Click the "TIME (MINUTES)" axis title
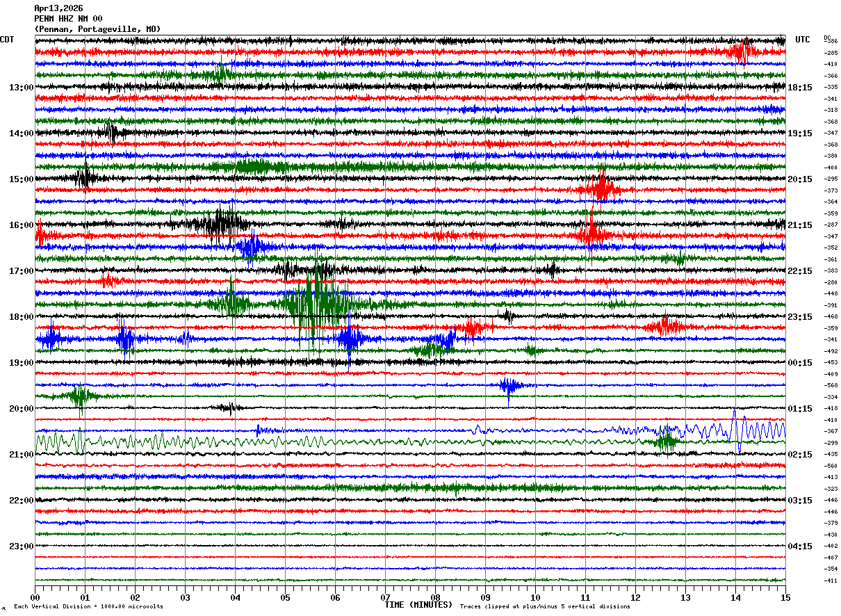This screenshot has width=841, height=616. click(x=418, y=605)
